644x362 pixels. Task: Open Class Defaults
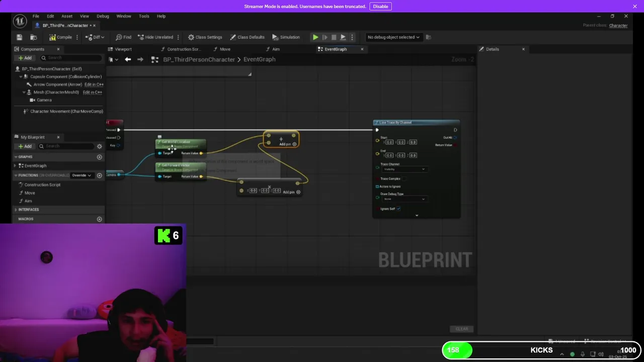coord(247,37)
